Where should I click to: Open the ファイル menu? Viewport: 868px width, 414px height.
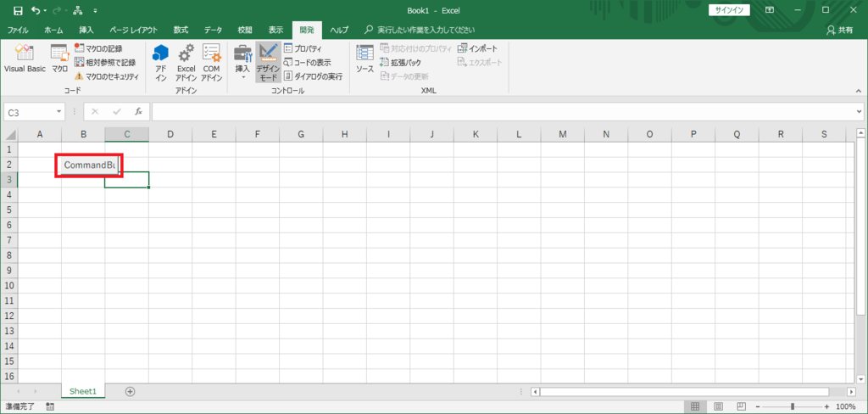19,30
